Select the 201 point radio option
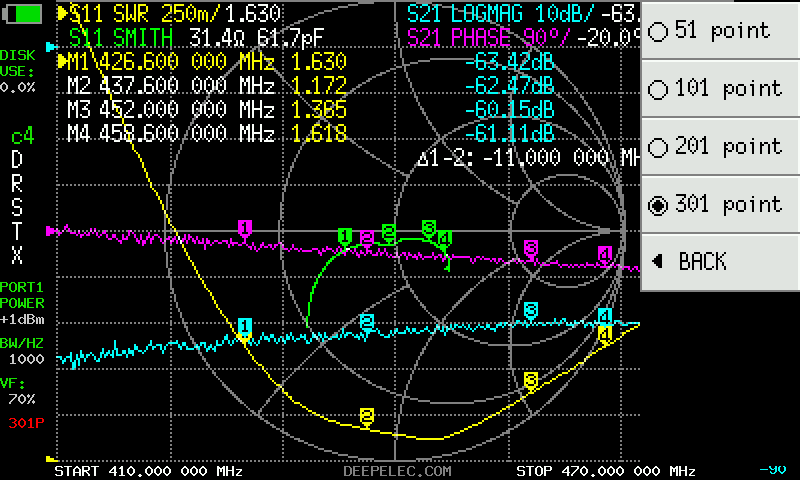800x480 pixels. (720, 147)
